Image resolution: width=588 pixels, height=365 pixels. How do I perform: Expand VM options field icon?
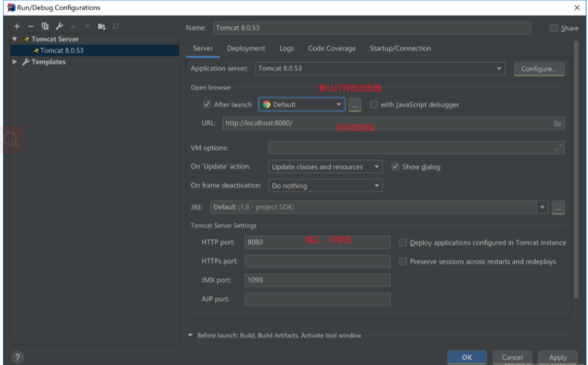tap(559, 148)
